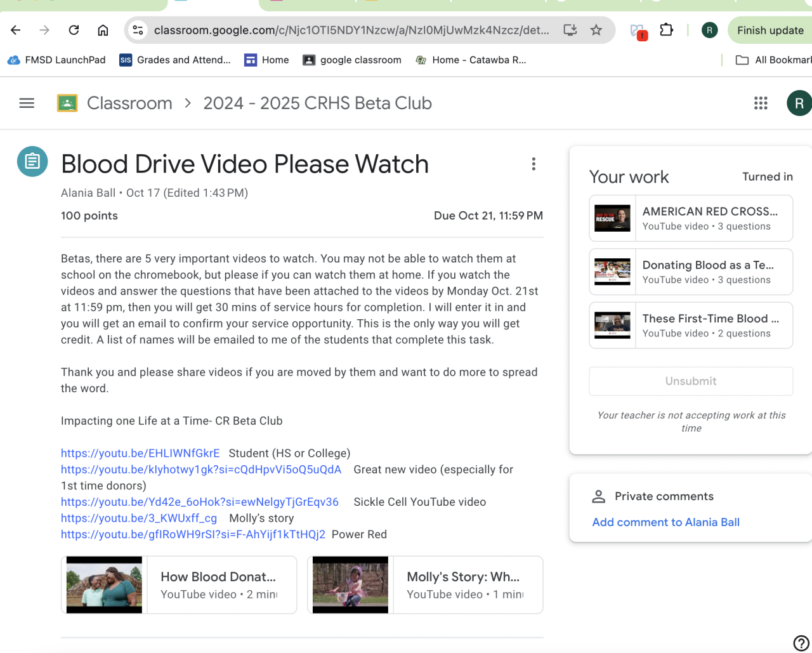Open site information icon in address bar
This screenshot has height=653, width=812.
pos(138,30)
